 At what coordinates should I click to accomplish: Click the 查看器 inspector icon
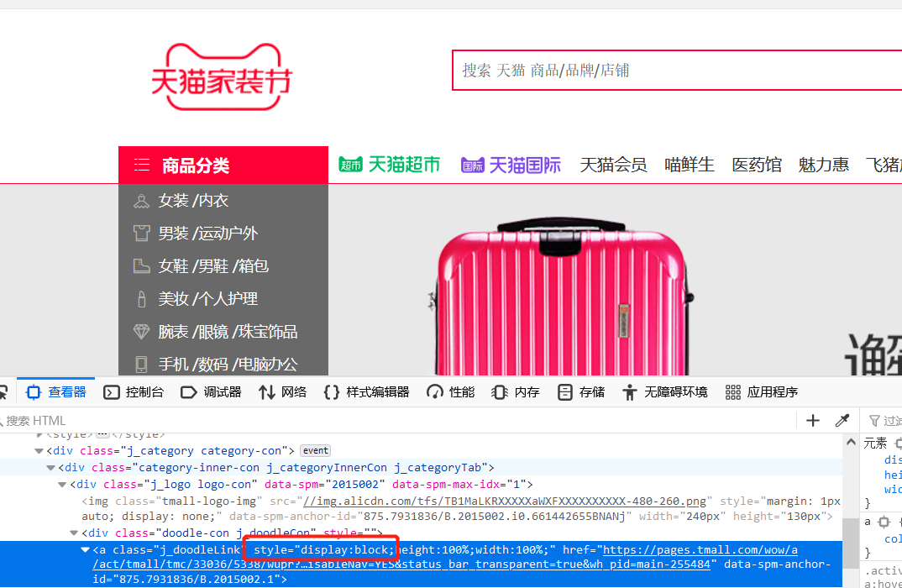pos(34,392)
